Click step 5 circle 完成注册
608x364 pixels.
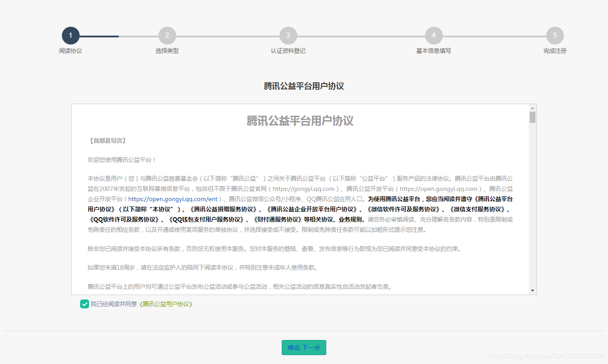point(555,36)
